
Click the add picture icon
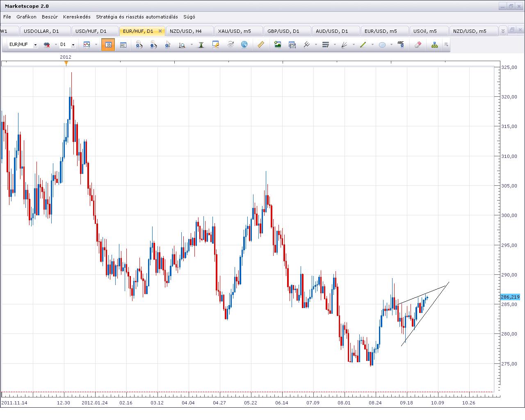point(278,45)
